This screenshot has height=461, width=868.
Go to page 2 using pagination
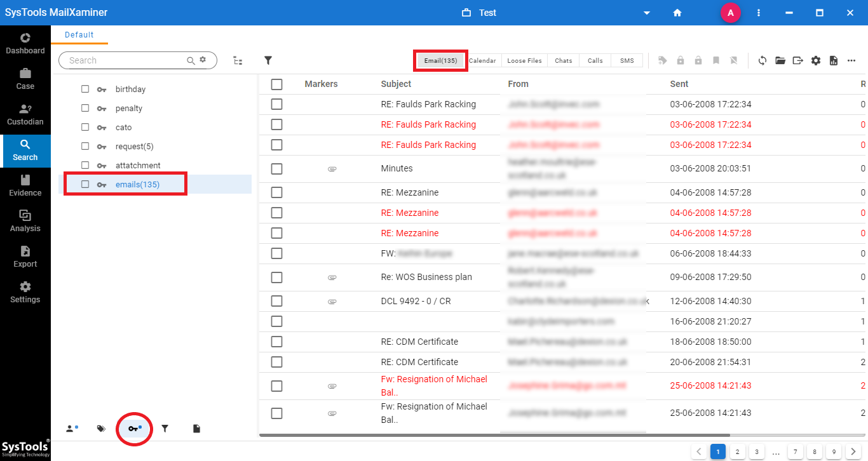(x=737, y=451)
